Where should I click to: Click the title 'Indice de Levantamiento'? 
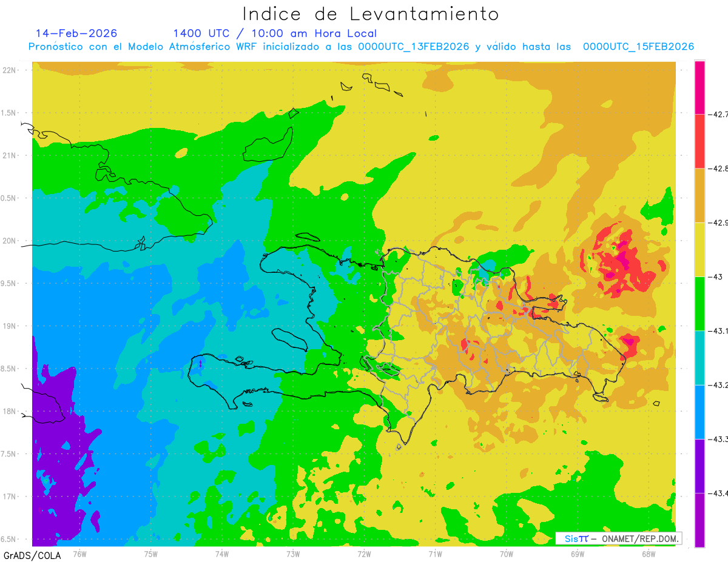point(371,14)
